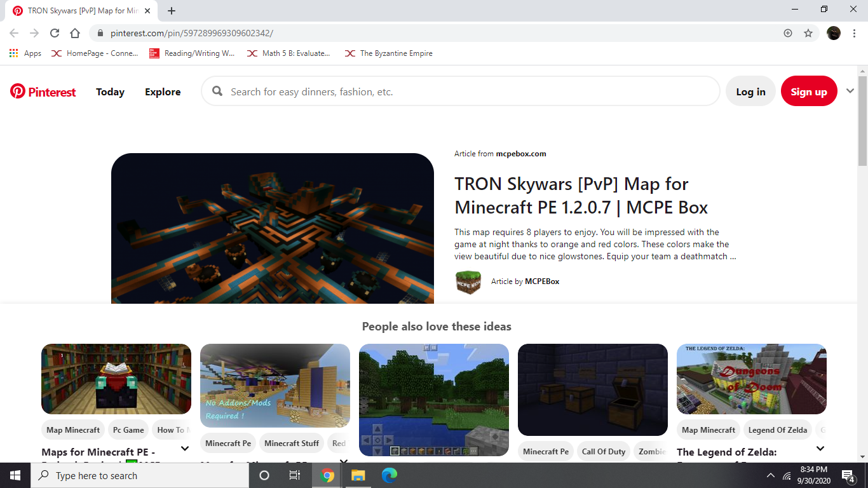Open Task View on the taskbar
The image size is (868, 488).
295,475
